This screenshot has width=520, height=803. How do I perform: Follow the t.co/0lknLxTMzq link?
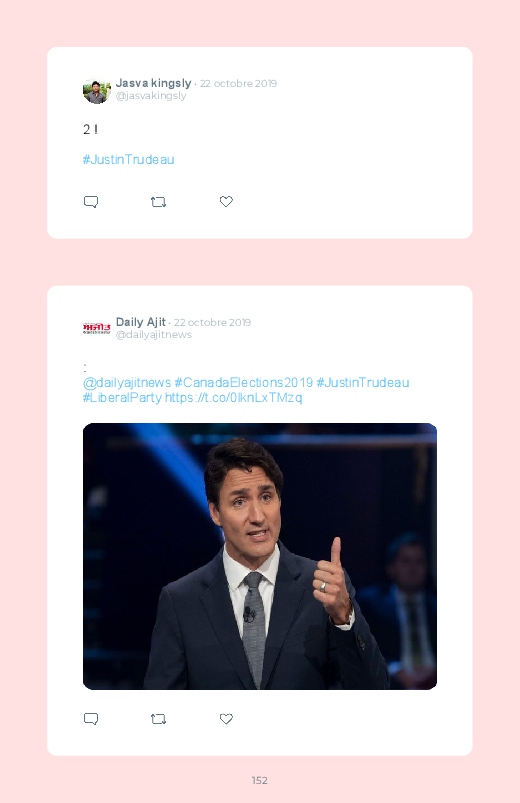point(234,397)
